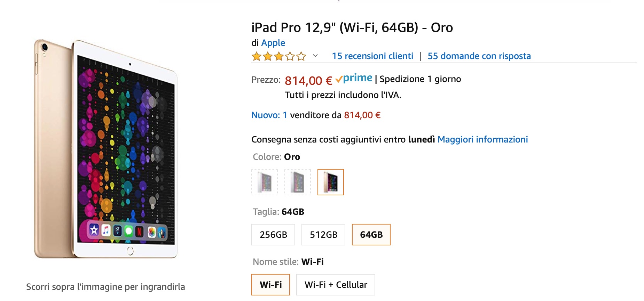Screen dimensions: 644x301
Task: Click the main iPad product image
Action: [x=104, y=149]
